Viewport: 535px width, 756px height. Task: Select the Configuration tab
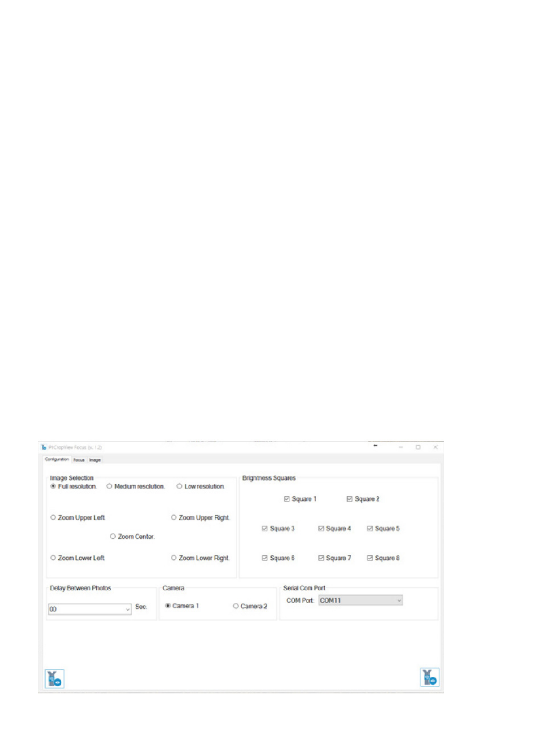click(57, 459)
